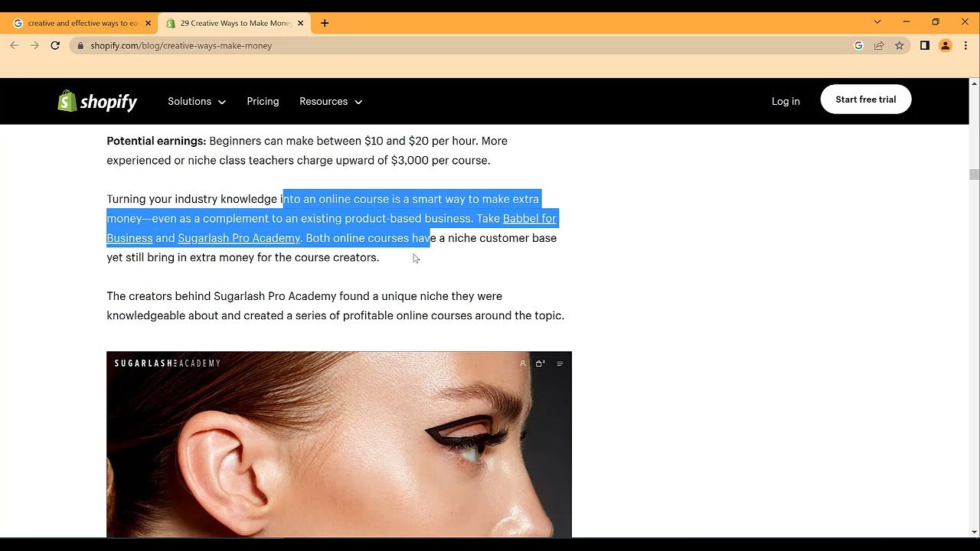The width and height of the screenshot is (980, 551).
Task: Click the Sugarlash Academy screenshot image
Action: (x=339, y=445)
